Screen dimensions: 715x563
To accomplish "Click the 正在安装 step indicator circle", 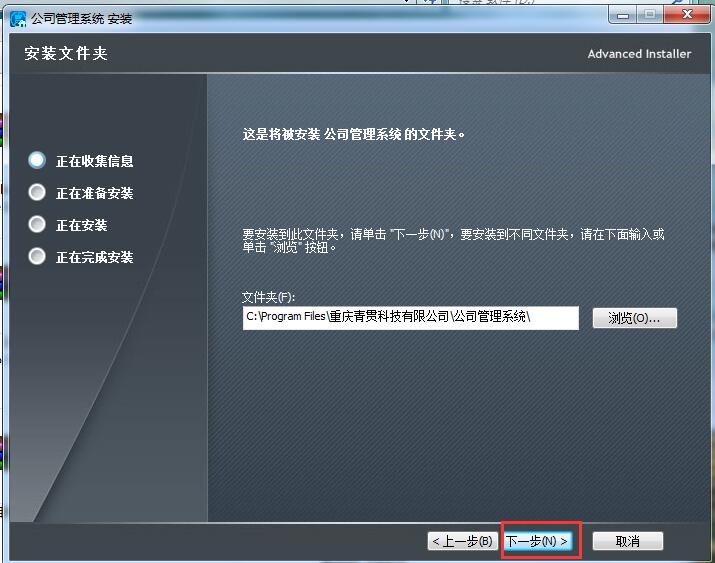I will [38, 224].
